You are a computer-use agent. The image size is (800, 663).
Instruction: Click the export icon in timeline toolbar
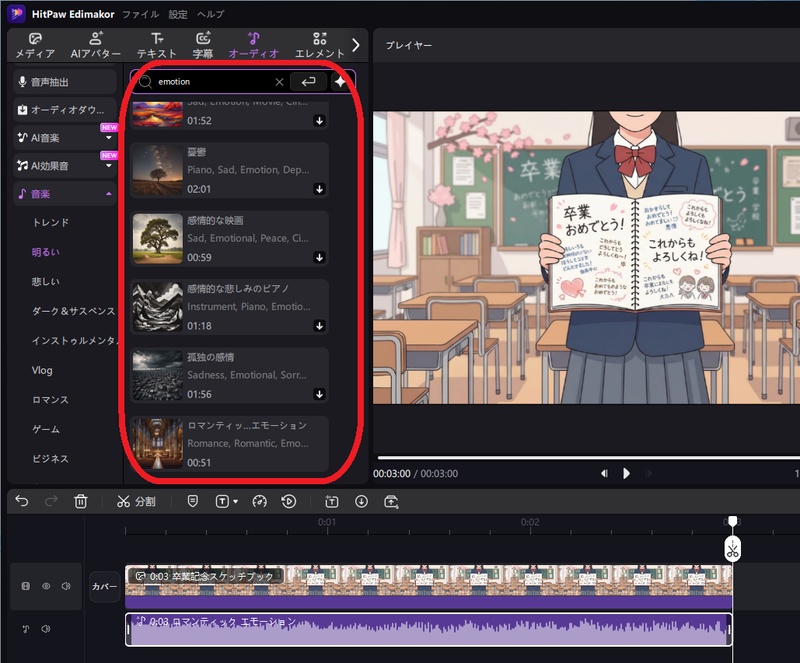pyautogui.click(x=393, y=501)
